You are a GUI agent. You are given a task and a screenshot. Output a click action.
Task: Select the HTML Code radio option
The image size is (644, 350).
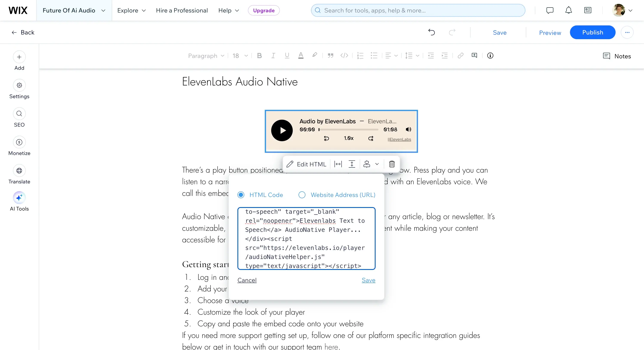tap(241, 195)
